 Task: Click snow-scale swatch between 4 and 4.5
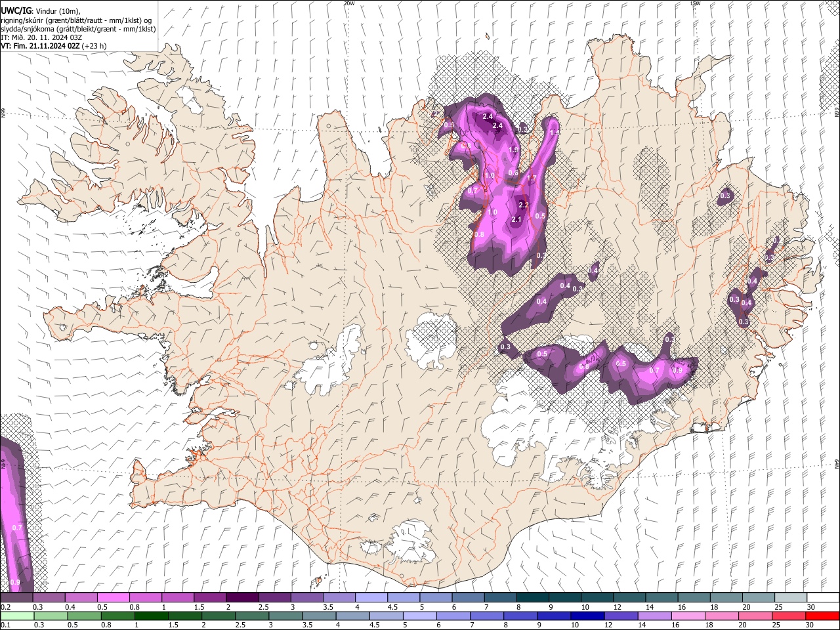(371, 598)
